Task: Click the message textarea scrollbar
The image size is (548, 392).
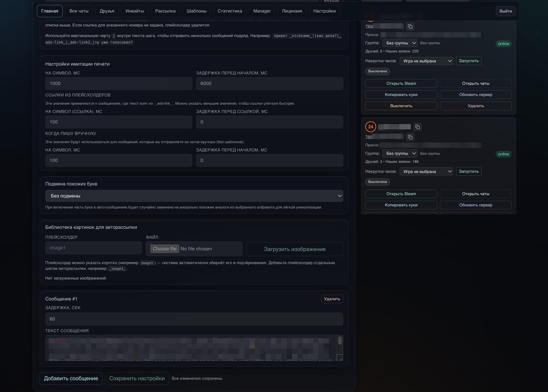Action: [340, 341]
